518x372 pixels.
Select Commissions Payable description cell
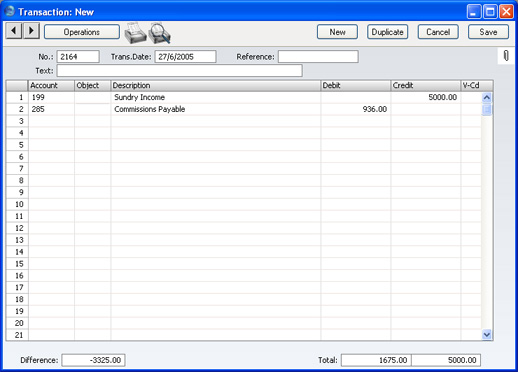(x=215, y=109)
